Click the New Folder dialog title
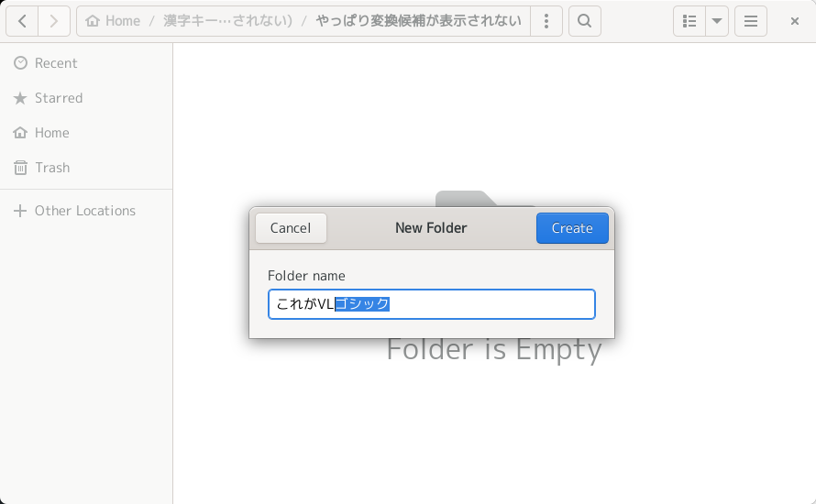 tap(431, 228)
